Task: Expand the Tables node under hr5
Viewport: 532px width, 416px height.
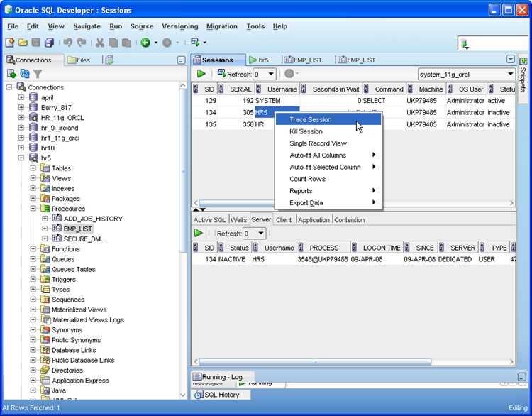Action: (x=33, y=168)
